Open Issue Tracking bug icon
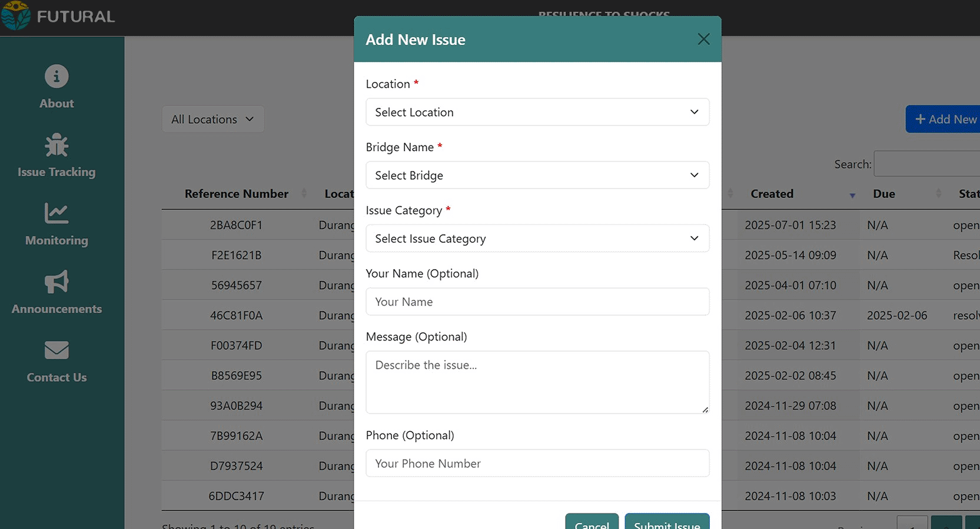The image size is (980, 529). (x=57, y=145)
